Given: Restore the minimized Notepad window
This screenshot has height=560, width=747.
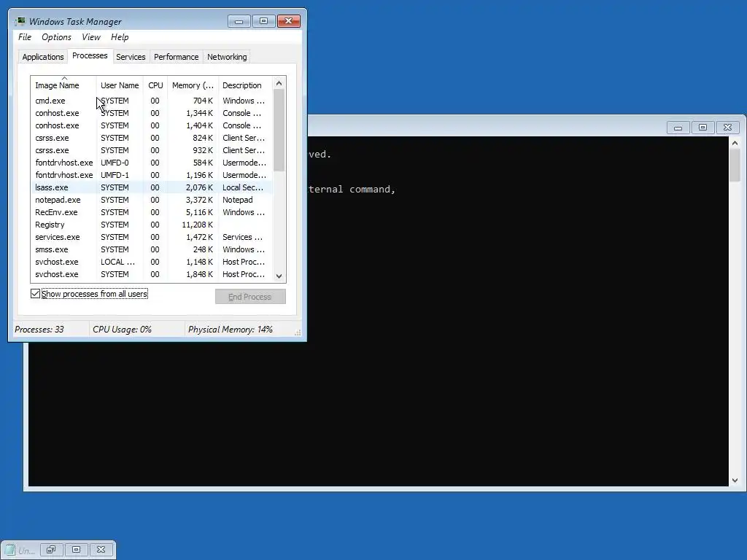Looking at the screenshot, I should tap(52, 550).
